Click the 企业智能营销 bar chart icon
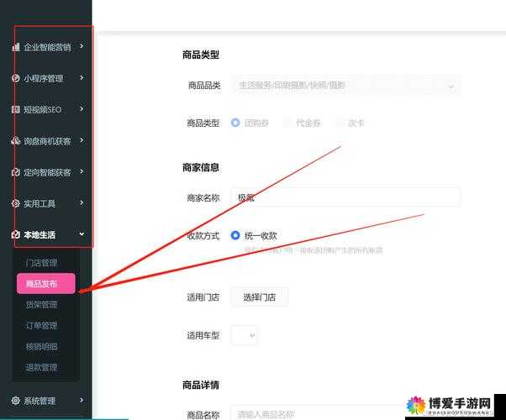The height and width of the screenshot is (420, 506). 15,47
